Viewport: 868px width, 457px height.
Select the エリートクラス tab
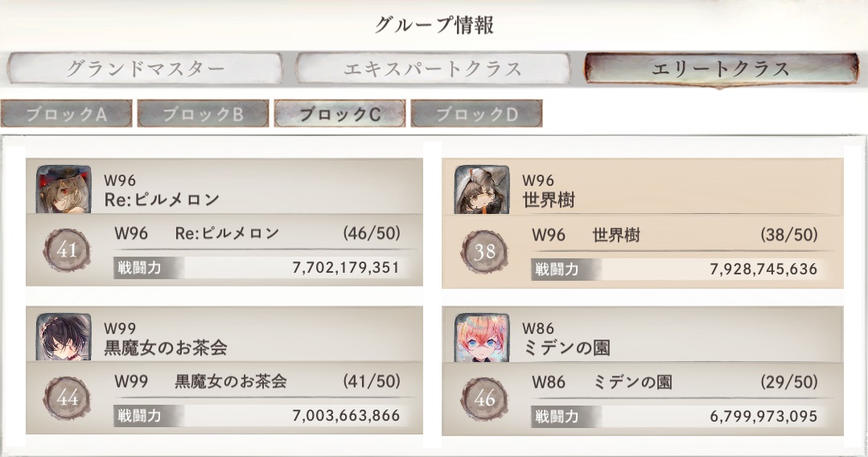point(721,69)
